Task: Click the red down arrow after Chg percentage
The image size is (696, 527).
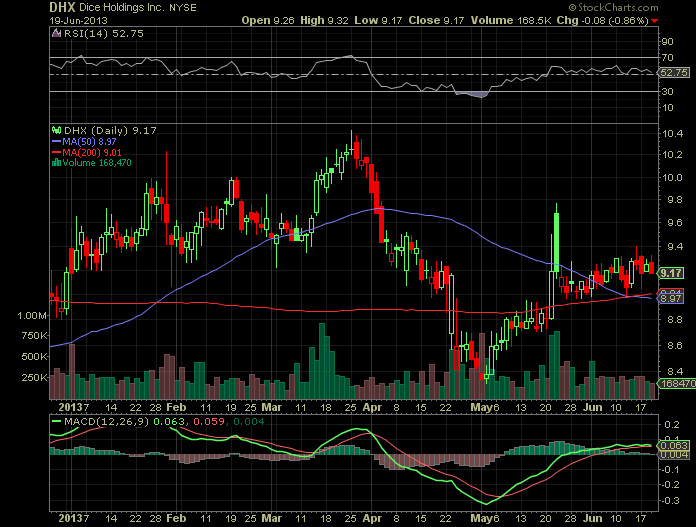Action: pyautogui.click(x=655, y=21)
